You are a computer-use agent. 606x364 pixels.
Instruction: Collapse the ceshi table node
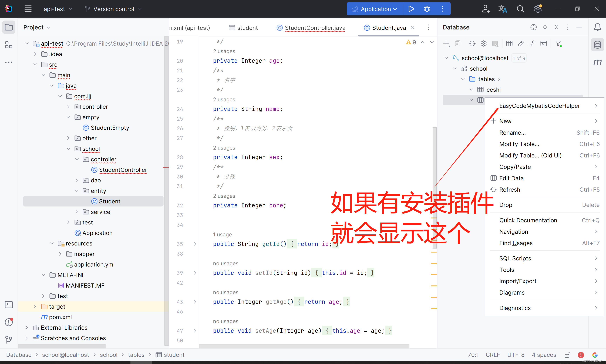471,90
